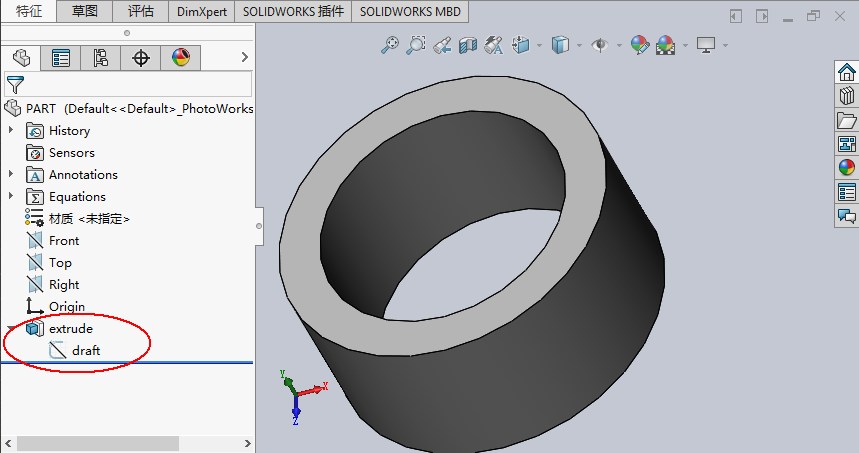Select the Right plane

64,284
